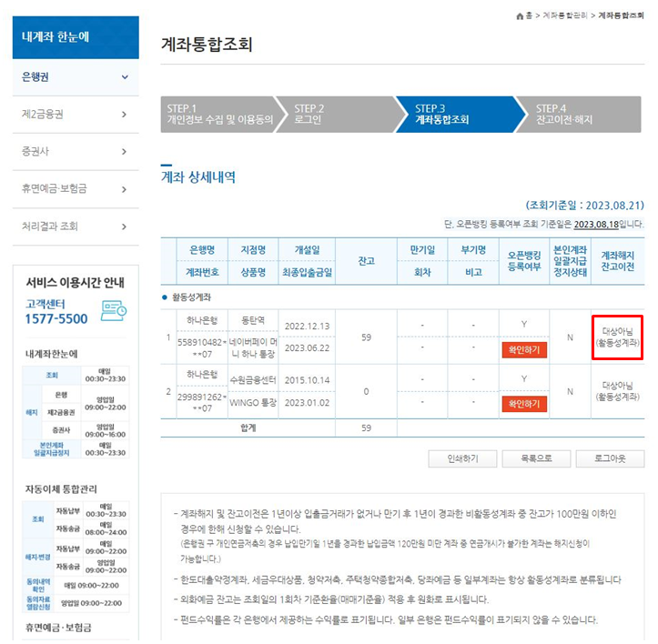Expand the 제2금융권 sidebar chevron

124,115
